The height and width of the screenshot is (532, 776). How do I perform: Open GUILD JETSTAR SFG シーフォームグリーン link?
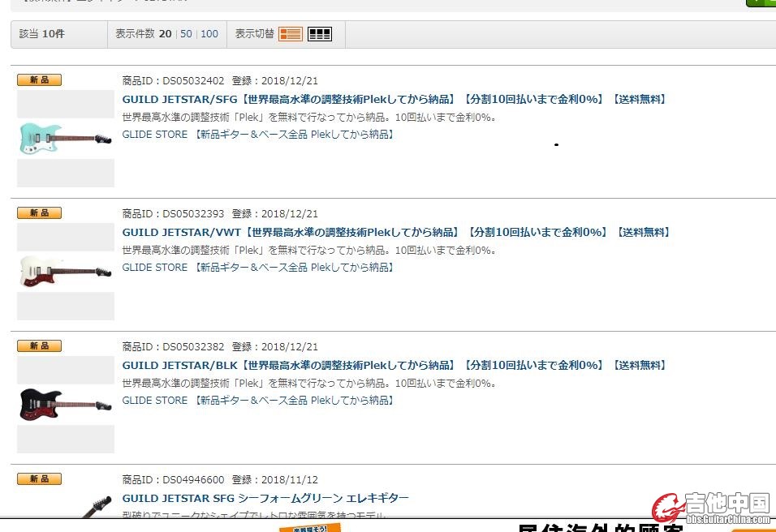coord(265,499)
